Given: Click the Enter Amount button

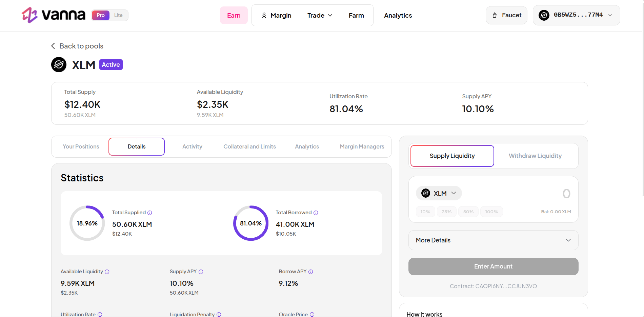Looking at the screenshot, I should pos(493,266).
